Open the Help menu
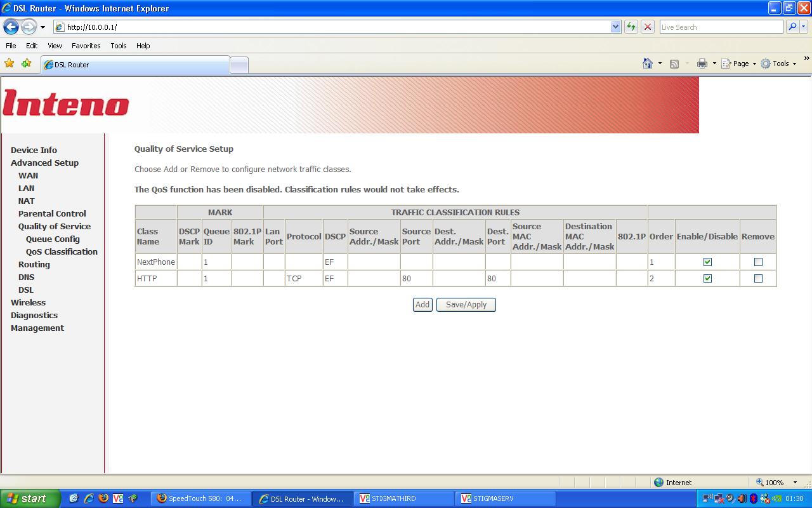The width and height of the screenshot is (812, 508). 143,46
